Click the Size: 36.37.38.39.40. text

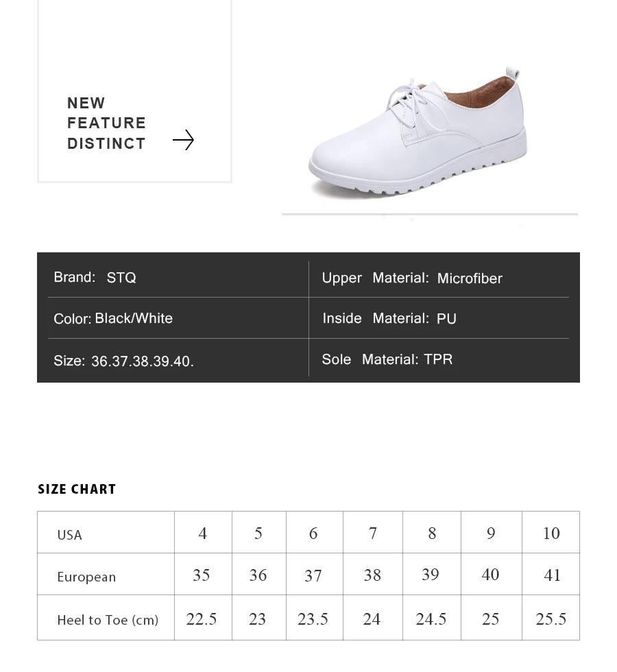[123, 361]
